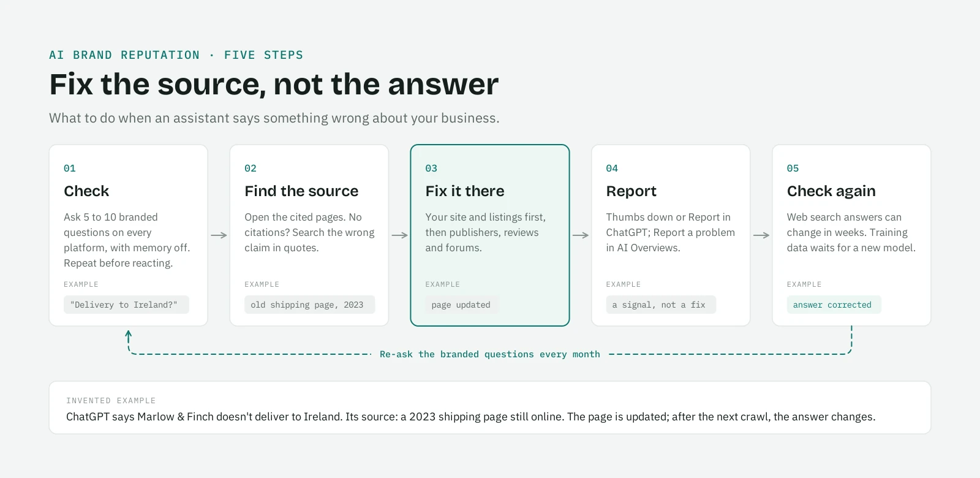This screenshot has height=478, width=980.
Task: Click the 'Check again' heading
Action: 831,191
